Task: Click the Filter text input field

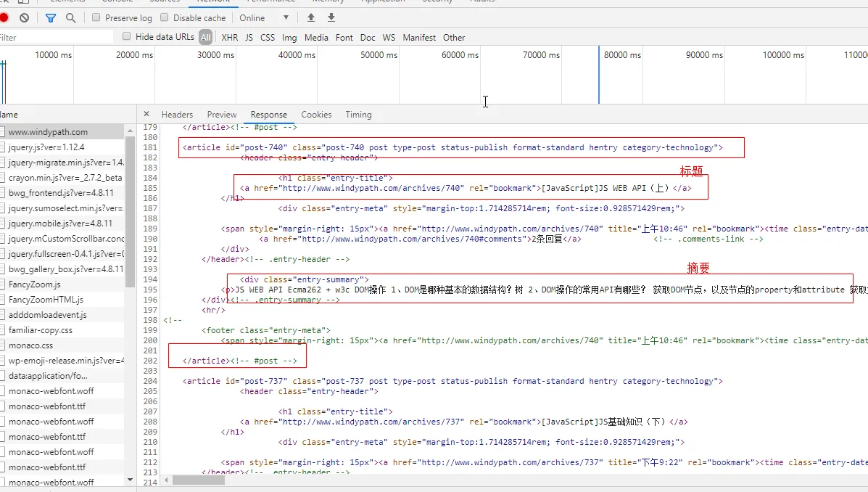Action: pyautogui.click(x=58, y=37)
